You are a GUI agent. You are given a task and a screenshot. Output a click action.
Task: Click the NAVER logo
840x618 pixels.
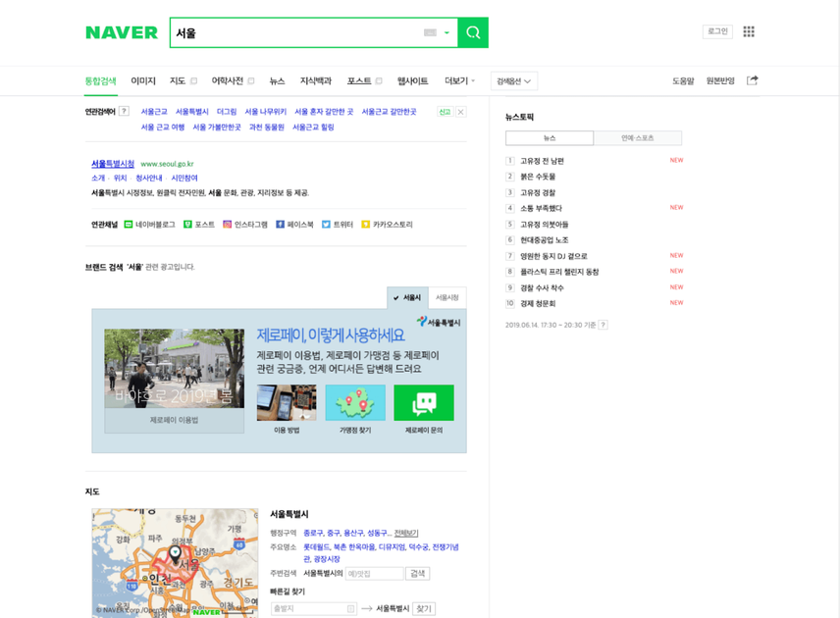[122, 32]
